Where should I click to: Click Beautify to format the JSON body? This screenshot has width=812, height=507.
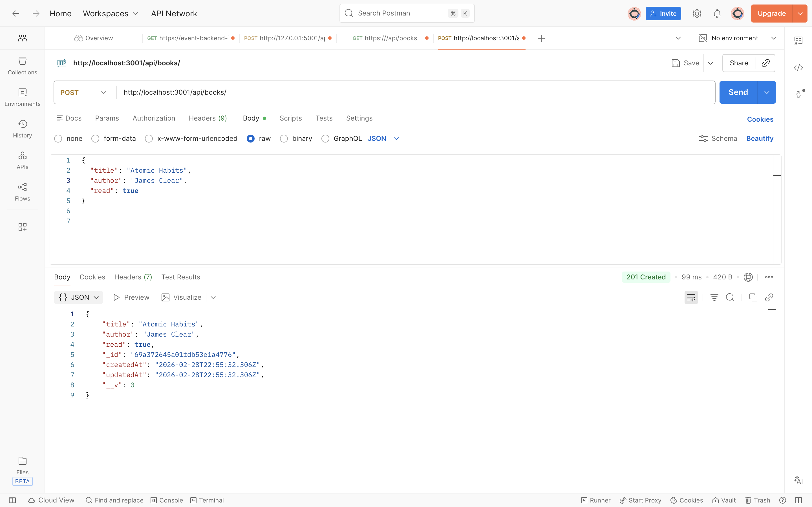[760, 139]
